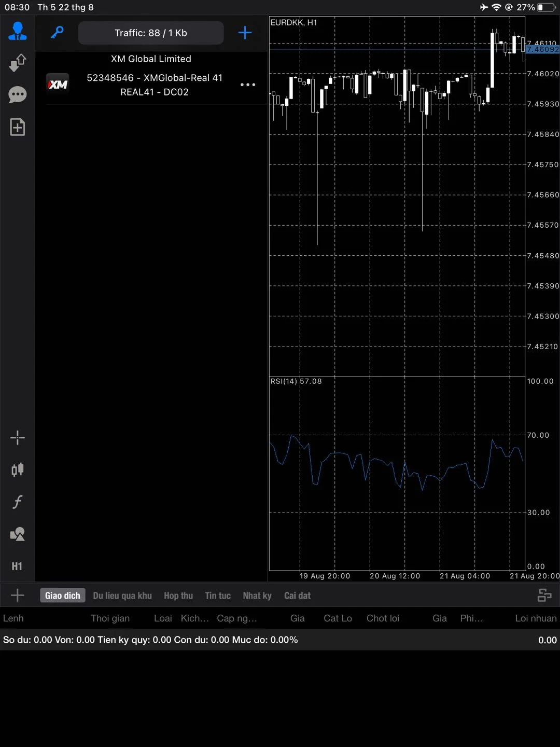This screenshot has width=560, height=747.
Task: Open Traffic 88 / 1 Kb field
Action: tap(151, 33)
